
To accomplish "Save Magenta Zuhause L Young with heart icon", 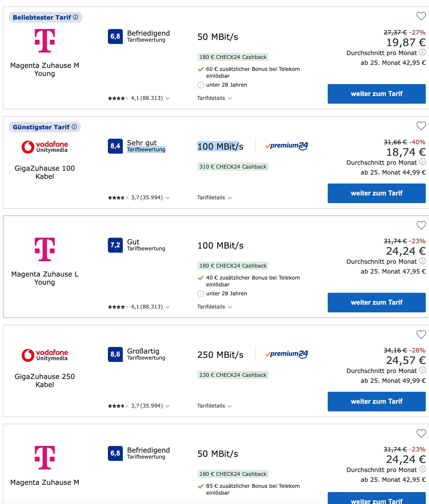I will coord(421,225).
